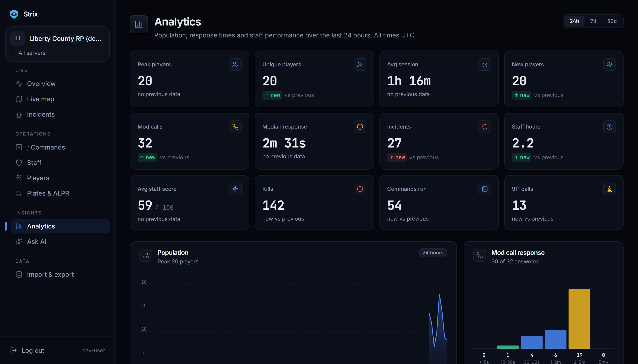638x364 pixels.
Task: Switch to the 7d time range
Action: 593,21
